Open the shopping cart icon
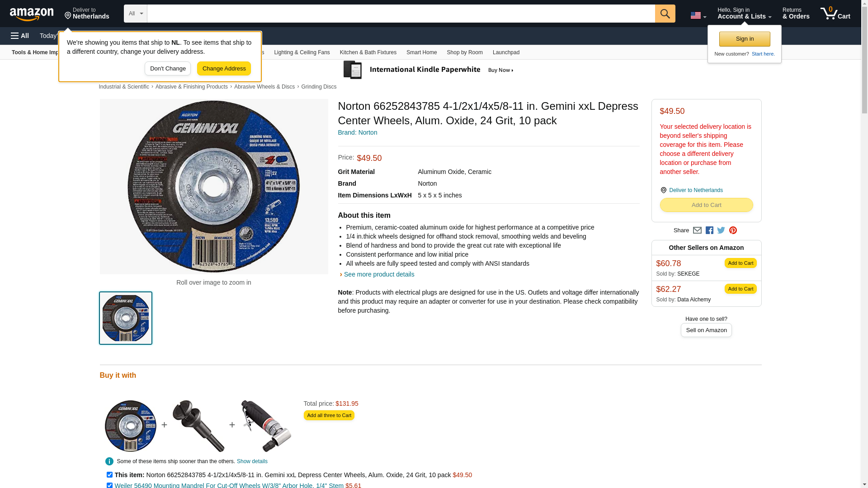Viewport: 868px width, 488px height. (835, 14)
